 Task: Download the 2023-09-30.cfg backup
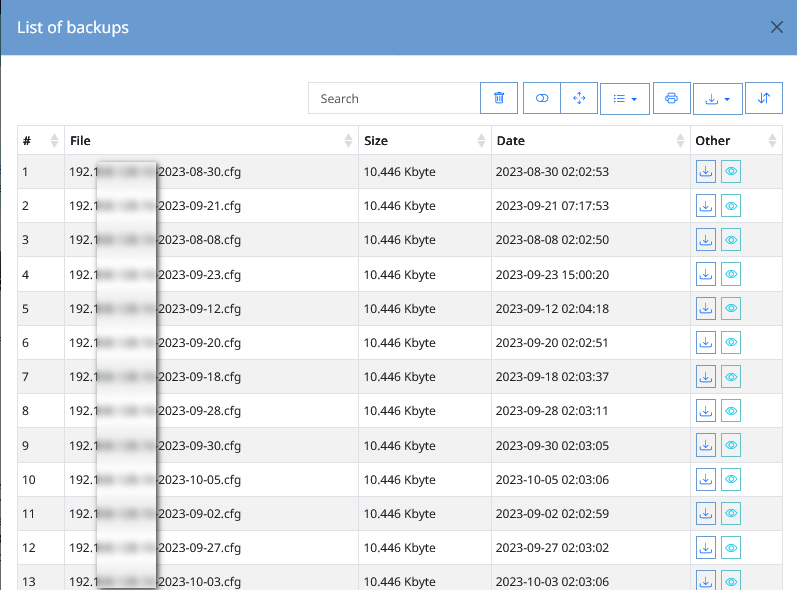click(x=706, y=445)
